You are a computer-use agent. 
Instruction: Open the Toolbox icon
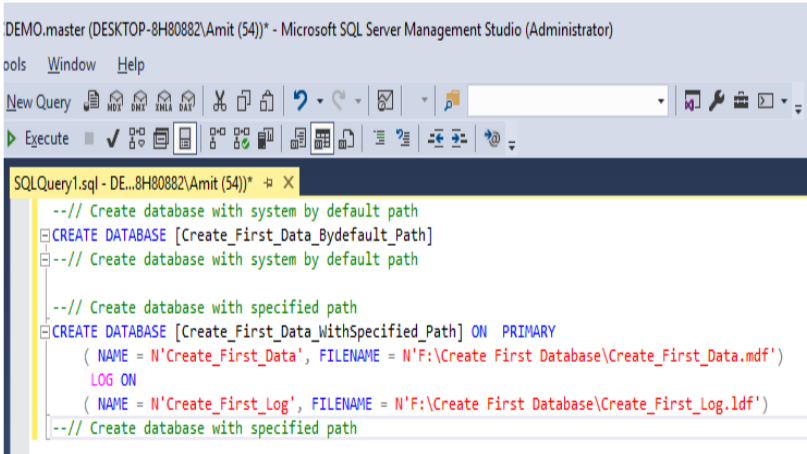click(x=741, y=100)
